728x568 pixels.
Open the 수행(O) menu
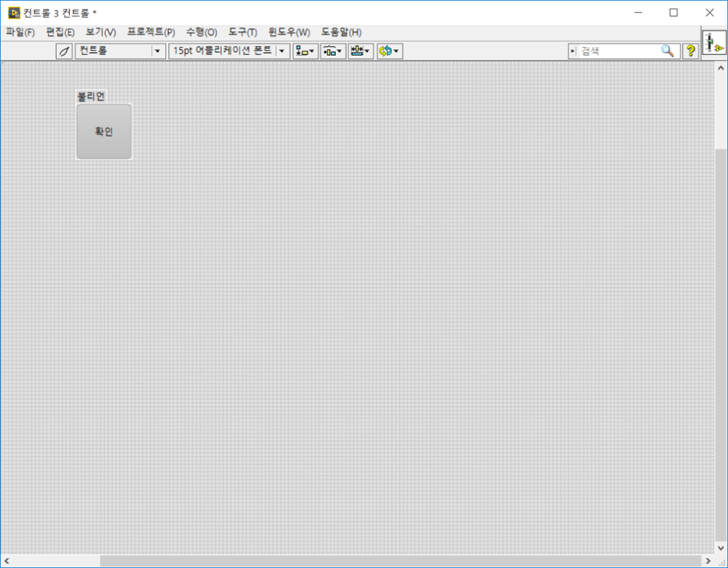click(x=201, y=32)
